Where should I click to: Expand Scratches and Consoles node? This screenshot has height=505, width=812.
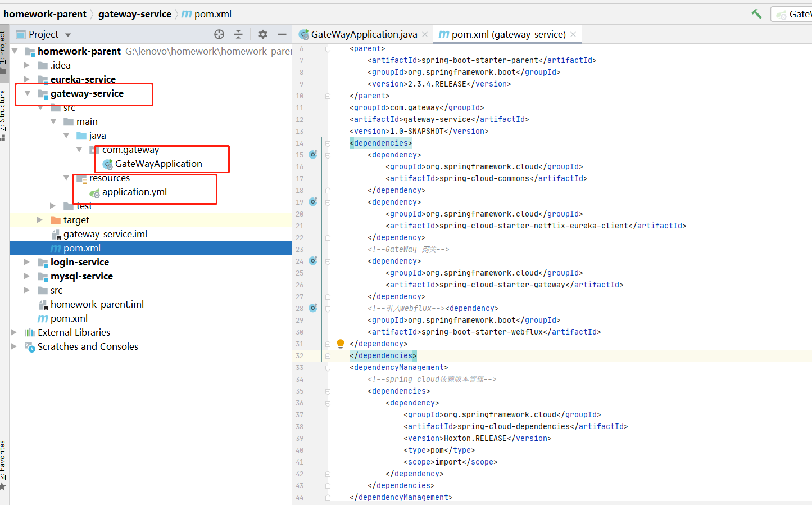tap(14, 346)
